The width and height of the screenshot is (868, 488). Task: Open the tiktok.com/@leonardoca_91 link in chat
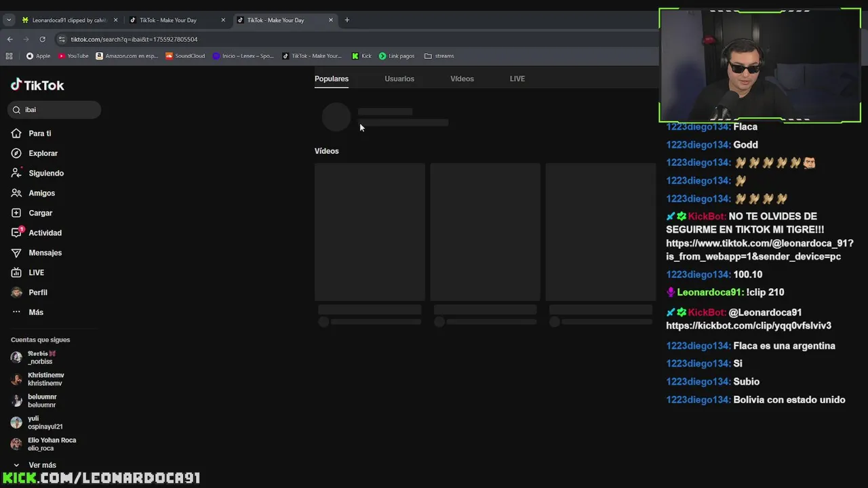(x=759, y=249)
